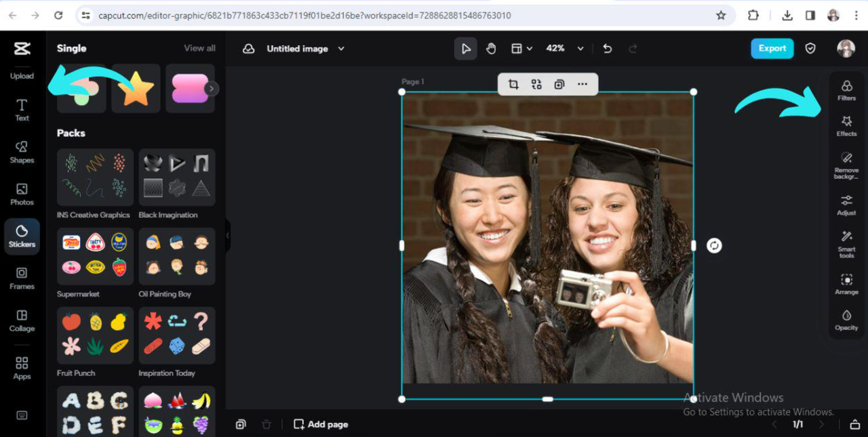Click Add page button
The height and width of the screenshot is (437, 868).
point(321,424)
